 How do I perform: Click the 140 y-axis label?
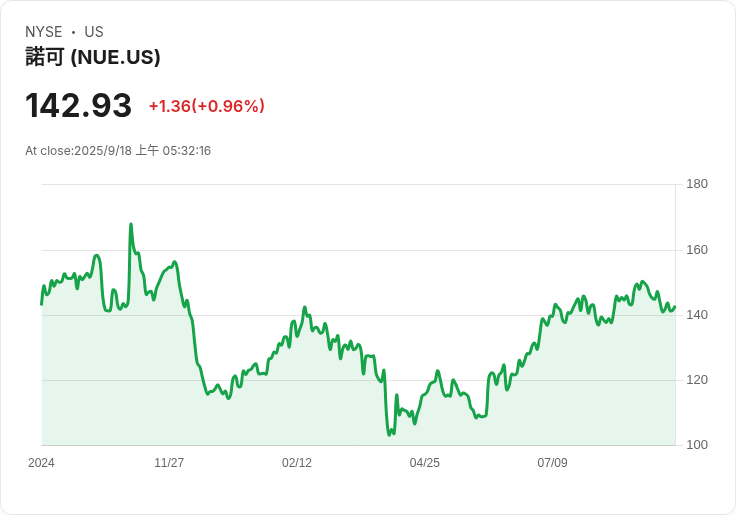point(697,315)
